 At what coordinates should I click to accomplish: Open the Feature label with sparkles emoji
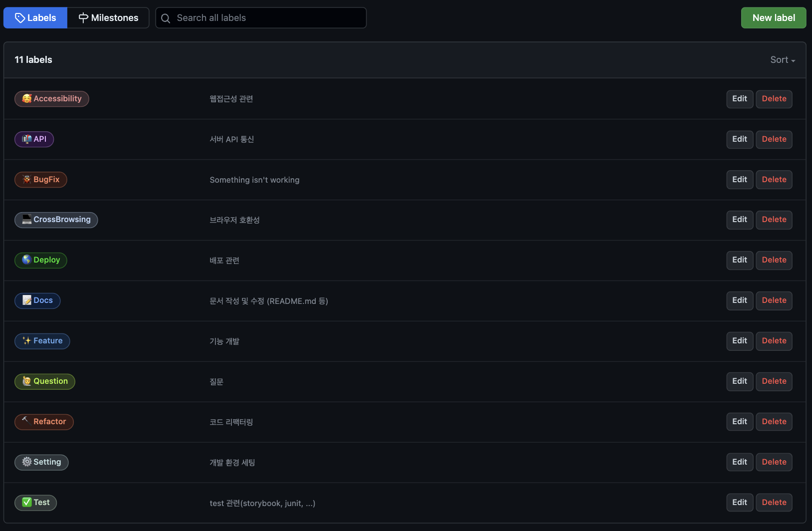(x=42, y=341)
